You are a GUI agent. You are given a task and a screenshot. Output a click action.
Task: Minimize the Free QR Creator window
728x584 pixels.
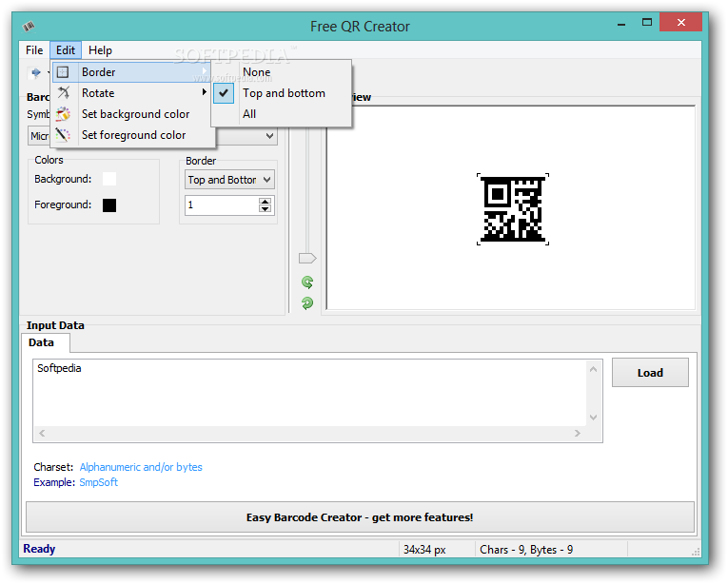621,23
